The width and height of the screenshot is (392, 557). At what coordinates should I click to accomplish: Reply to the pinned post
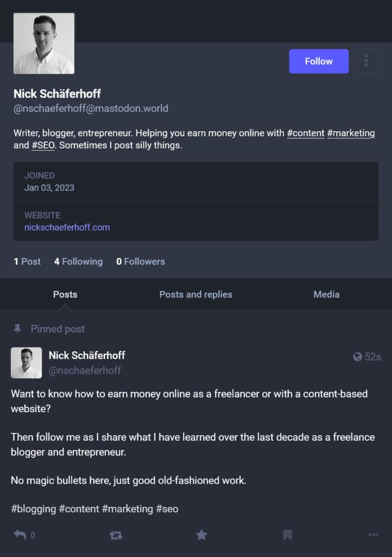click(x=21, y=535)
